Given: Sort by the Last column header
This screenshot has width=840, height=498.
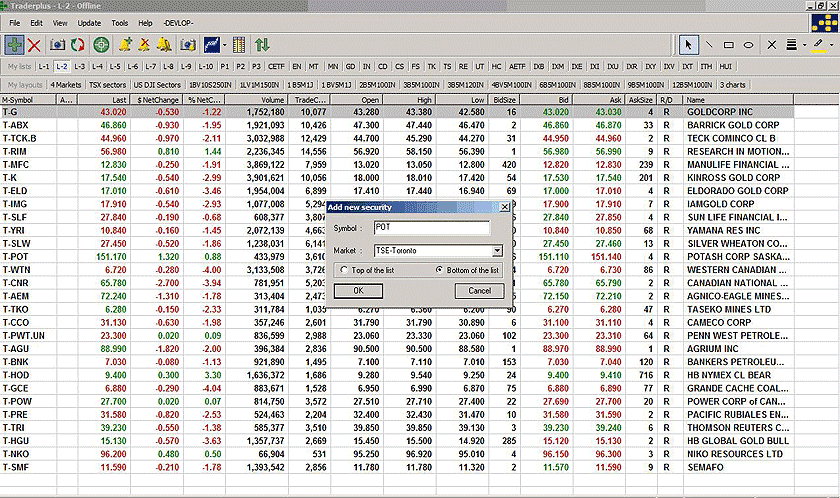Looking at the screenshot, I should (x=104, y=100).
